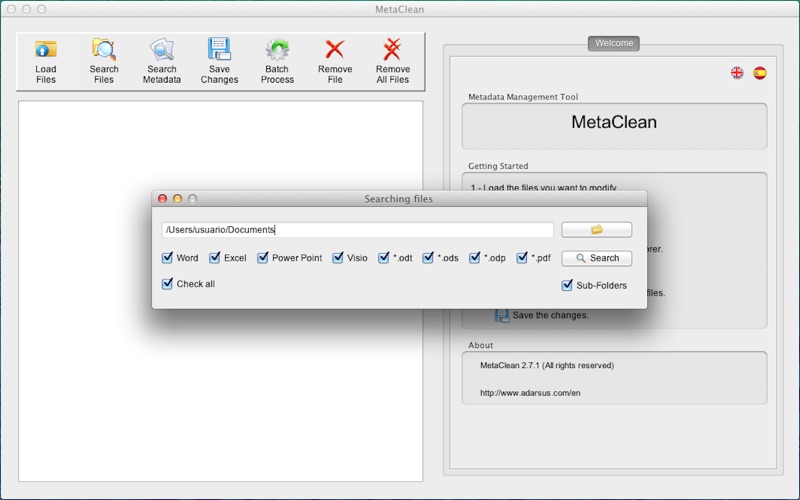
Task: Toggle the *.odt checkbox
Action: pos(384,258)
